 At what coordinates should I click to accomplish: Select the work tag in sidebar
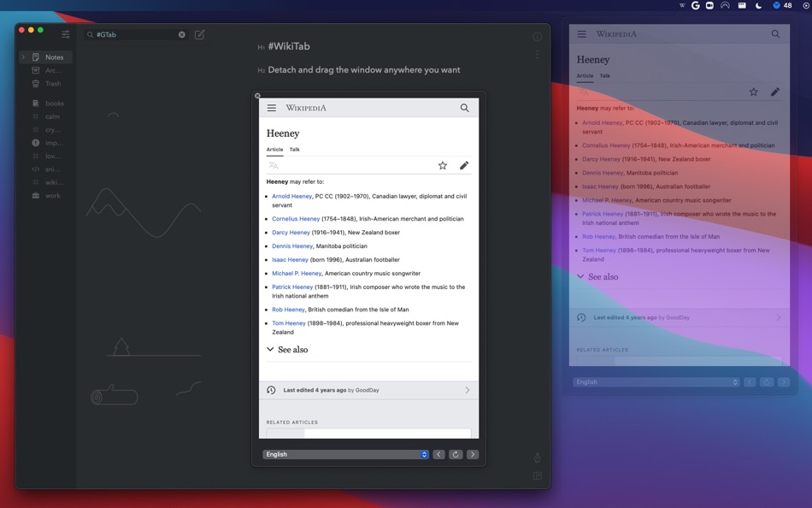tap(47, 196)
